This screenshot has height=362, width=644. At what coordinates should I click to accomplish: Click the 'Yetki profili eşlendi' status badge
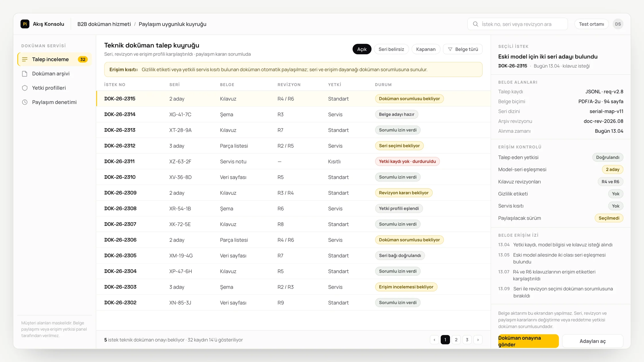(399, 208)
